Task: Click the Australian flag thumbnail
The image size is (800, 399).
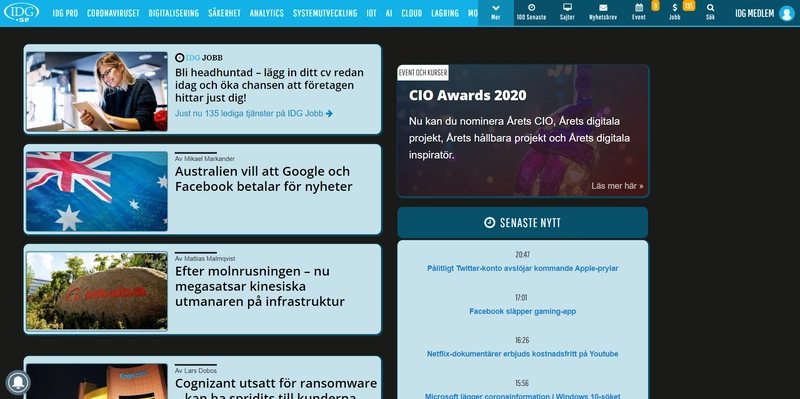Action: pyautogui.click(x=97, y=191)
